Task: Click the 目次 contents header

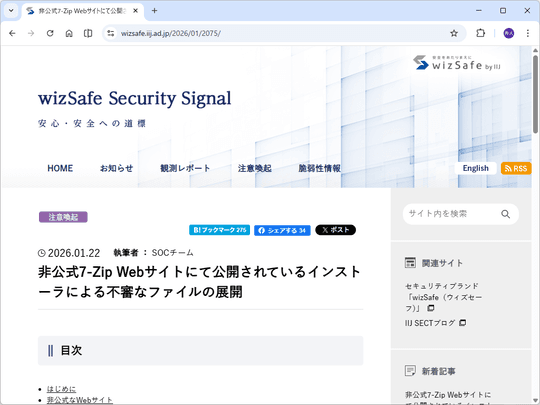Action: (x=200, y=351)
